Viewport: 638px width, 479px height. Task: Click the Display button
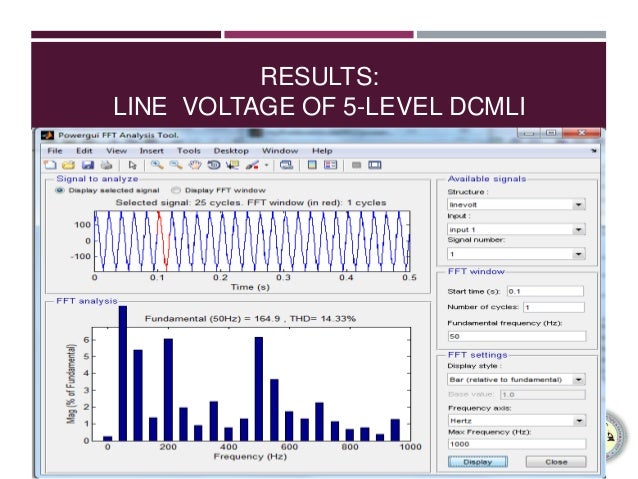pos(478,462)
